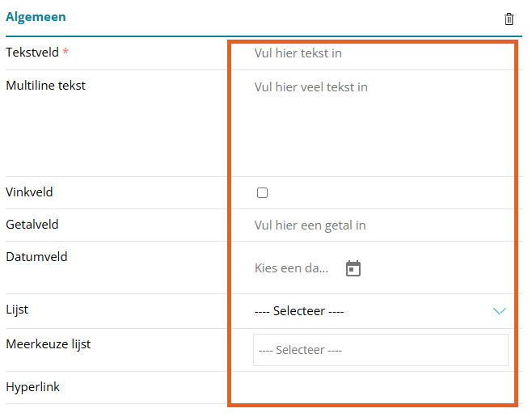This screenshot has height=417, width=532.
Task: Click the trash icon next to Algemeen
Action: (509, 19)
